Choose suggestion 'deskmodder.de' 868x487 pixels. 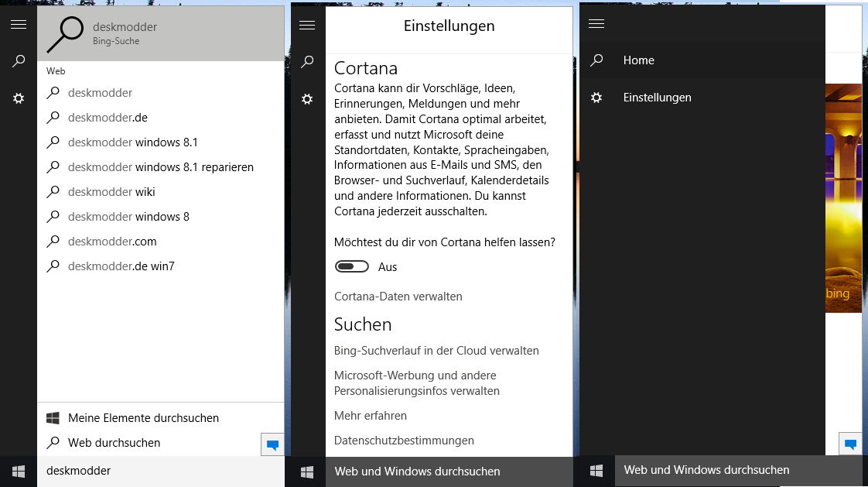click(161, 118)
